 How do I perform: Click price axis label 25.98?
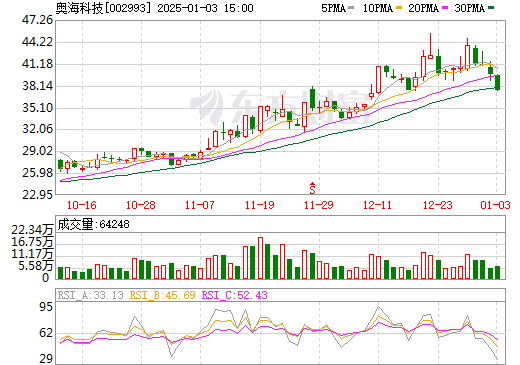(37, 173)
